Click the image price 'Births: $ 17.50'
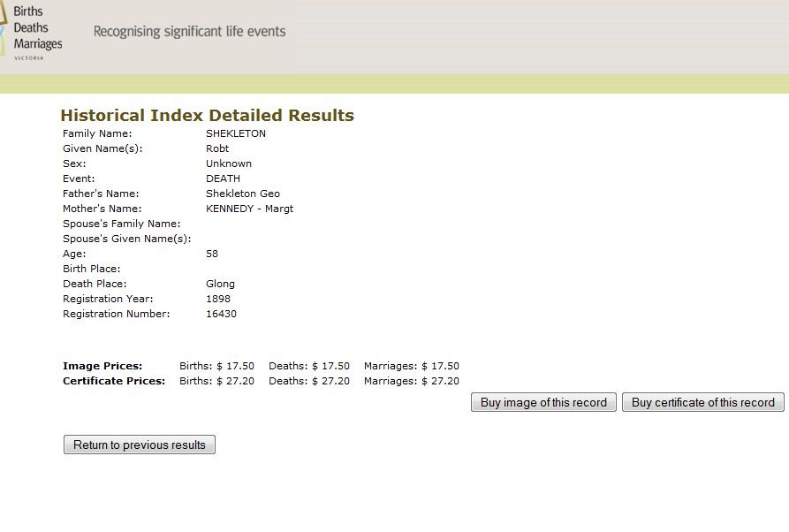 coord(216,366)
